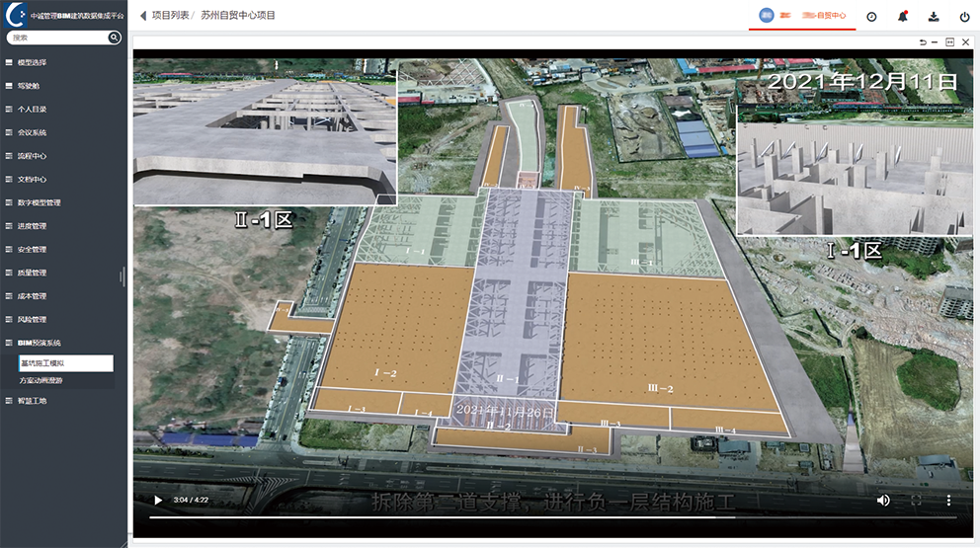Open video more options (three dots)
Image resolution: width=980 pixels, height=548 pixels.
coord(948,501)
